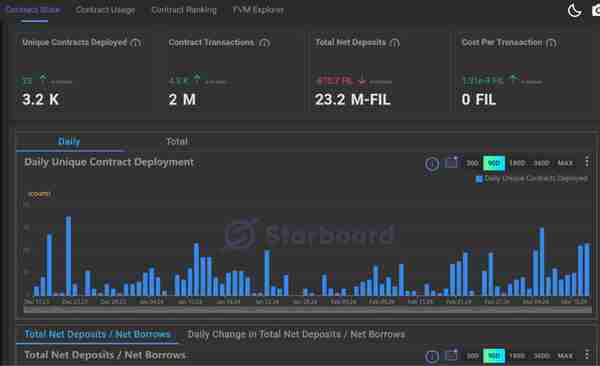Image resolution: width=600 pixels, height=366 pixels.
Task: Toggle the Daily Unique Contract Deployed legend
Action: [532, 179]
